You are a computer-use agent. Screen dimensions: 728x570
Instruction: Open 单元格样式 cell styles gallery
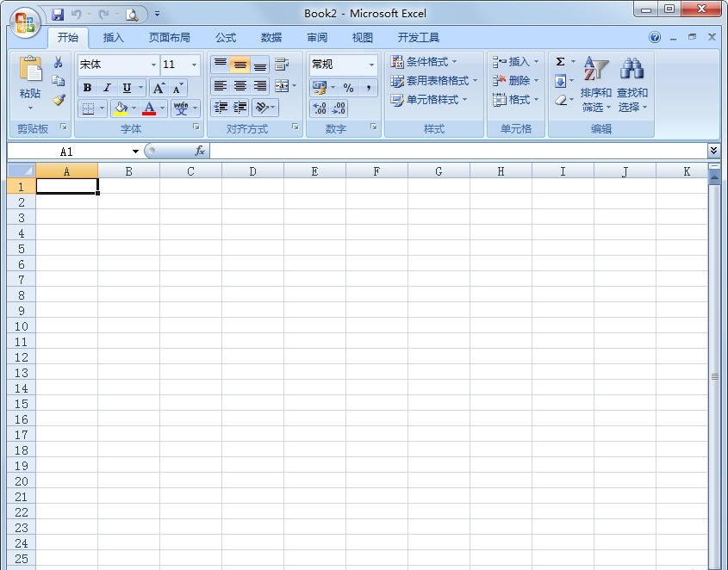pyautogui.click(x=428, y=100)
